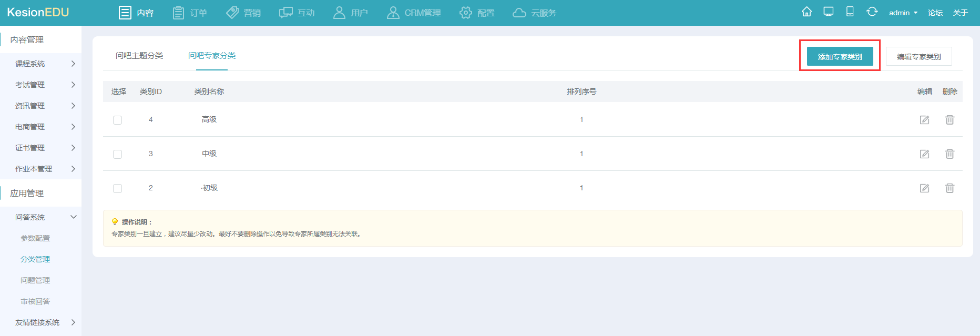The height and width of the screenshot is (336, 980).
Task: Edit the 中级 category row
Action: (924, 154)
